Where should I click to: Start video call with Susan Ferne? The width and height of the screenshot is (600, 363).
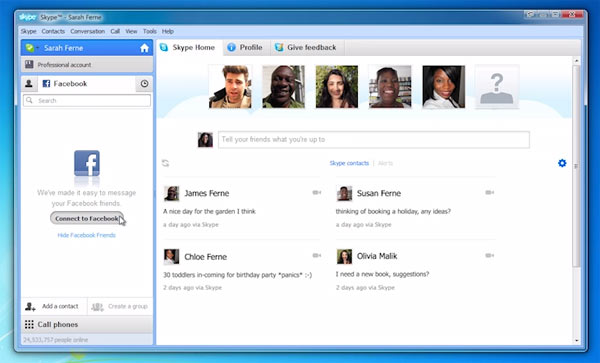pos(489,192)
